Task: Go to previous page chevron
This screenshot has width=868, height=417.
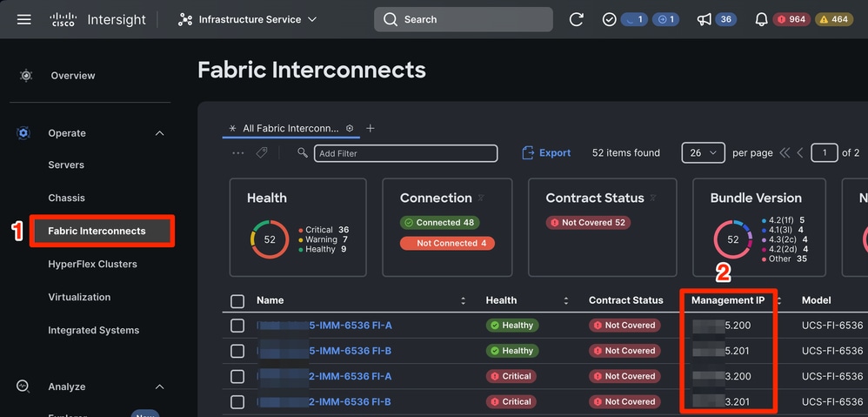Action: coord(800,153)
